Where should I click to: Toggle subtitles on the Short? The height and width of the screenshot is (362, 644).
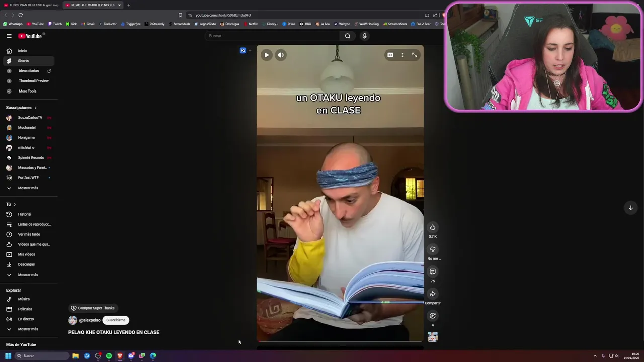(390, 55)
